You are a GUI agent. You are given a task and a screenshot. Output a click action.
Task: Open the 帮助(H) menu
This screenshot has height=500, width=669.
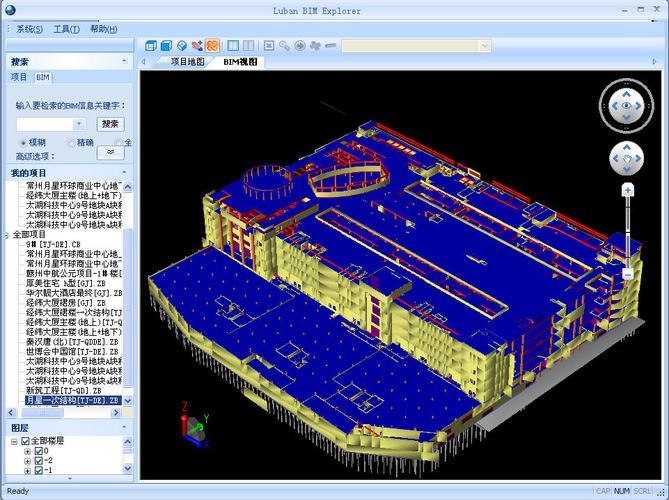104,29
